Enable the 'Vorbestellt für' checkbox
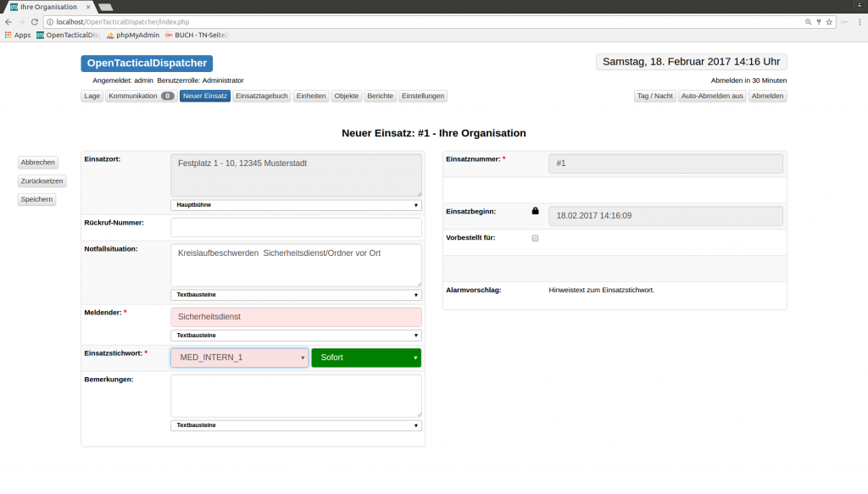868x494 pixels. point(535,238)
